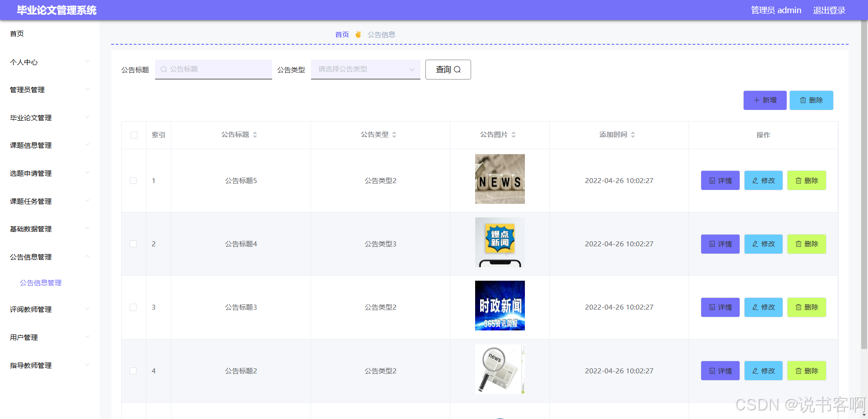Image resolution: width=868 pixels, height=419 pixels.
Task: Check the row checkbox for 公告标题5
Action: pyautogui.click(x=133, y=180)
